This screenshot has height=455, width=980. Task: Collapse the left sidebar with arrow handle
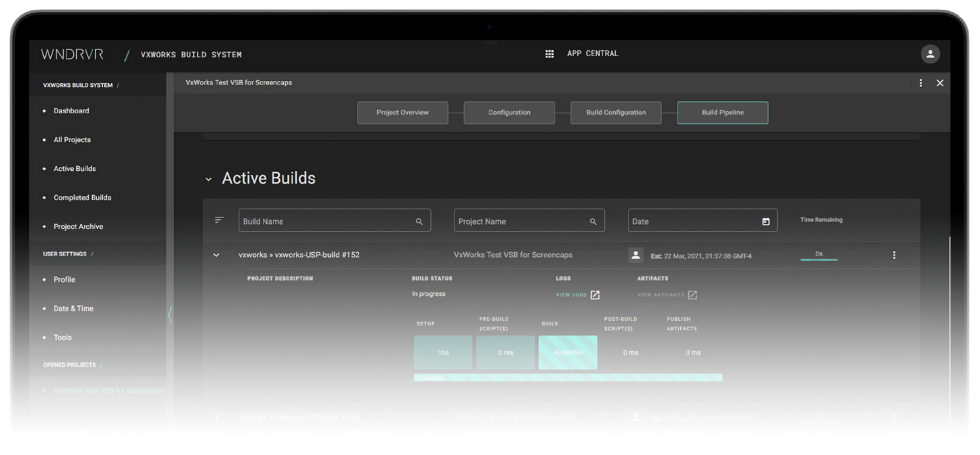pos(170,314)
